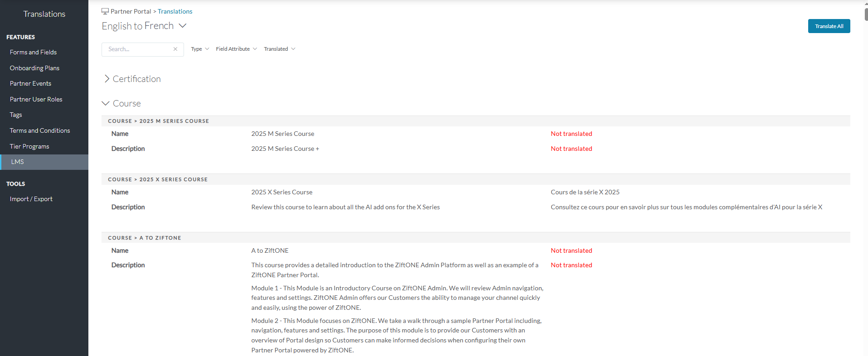Edit French translation Cours de la série X 2025
The width and height of the screenshot is (868, 356).
point(585,192)
